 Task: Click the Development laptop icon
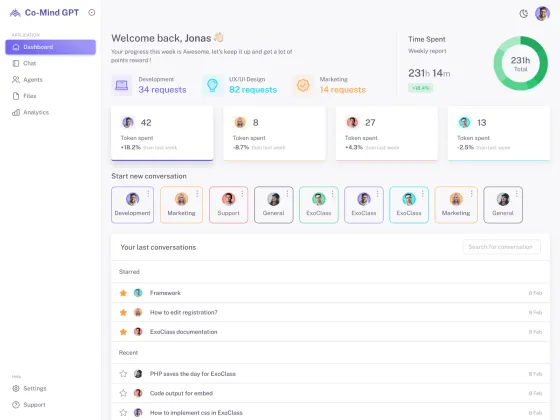tap(122, 85)
